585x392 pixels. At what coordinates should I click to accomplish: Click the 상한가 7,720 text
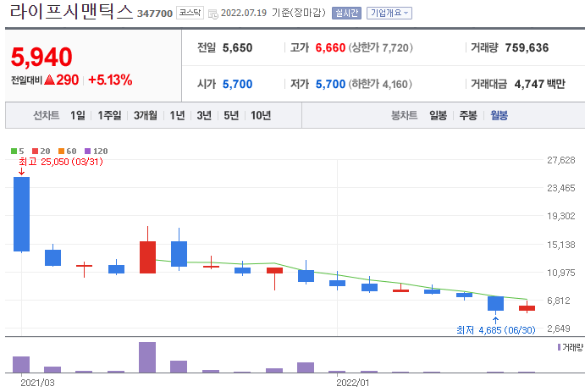[381, 47]
